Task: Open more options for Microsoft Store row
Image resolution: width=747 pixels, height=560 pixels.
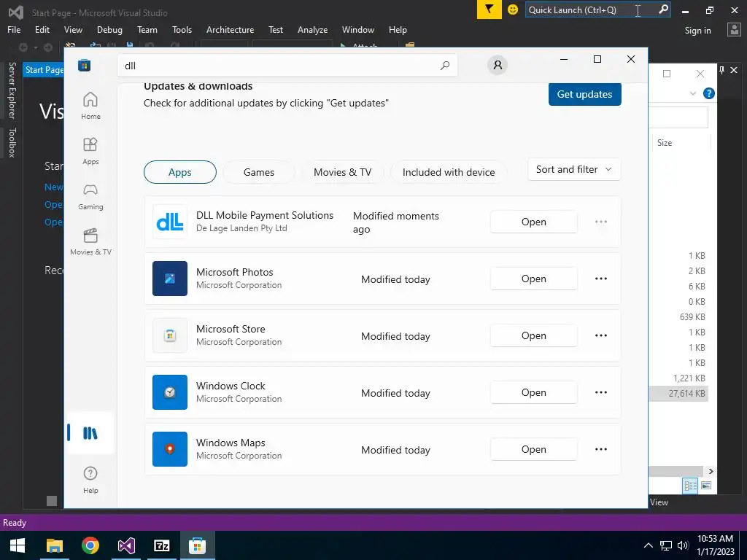Action: pyautogui.click(x=601, y=335)
